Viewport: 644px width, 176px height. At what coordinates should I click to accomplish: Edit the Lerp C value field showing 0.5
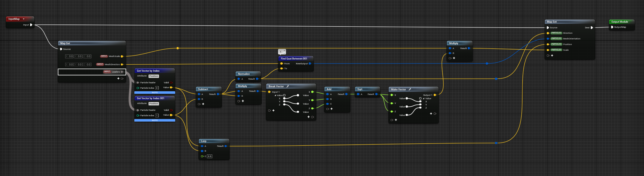209,156
